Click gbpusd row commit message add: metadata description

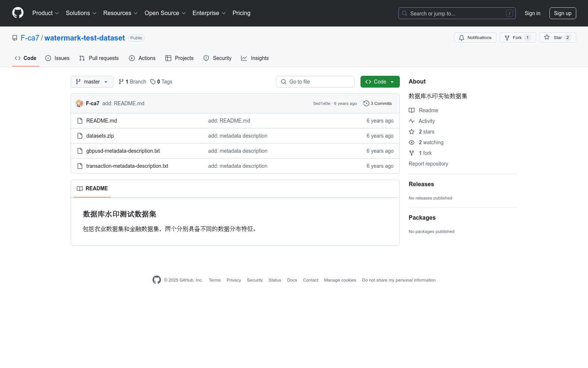pos(238,151)
